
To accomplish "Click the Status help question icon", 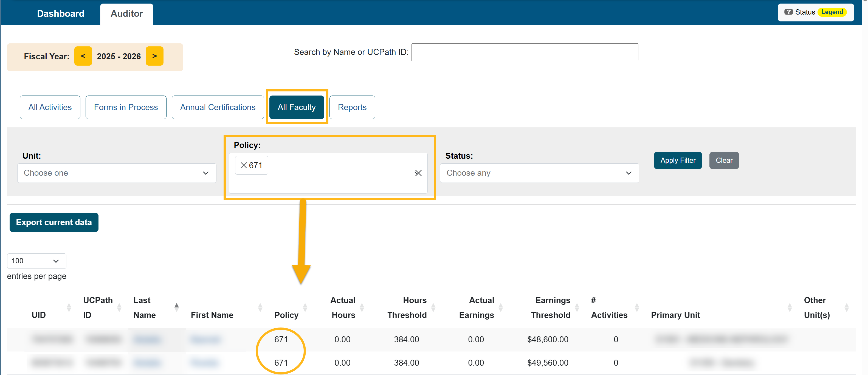I will click(x=788, y=12).
